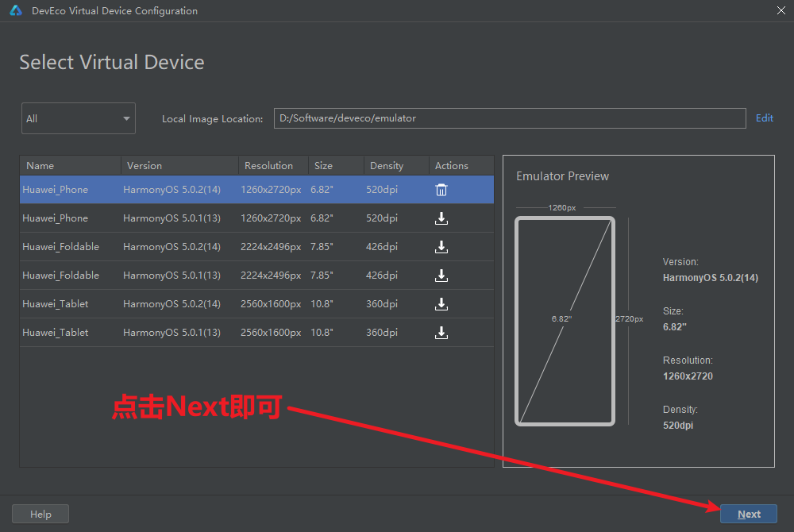794x532 pixels.
Task: Select Huawei_Foldable row with HarmonyOS 5.0.1(13)
Action: pyautogui.click(x=256, y=276)
